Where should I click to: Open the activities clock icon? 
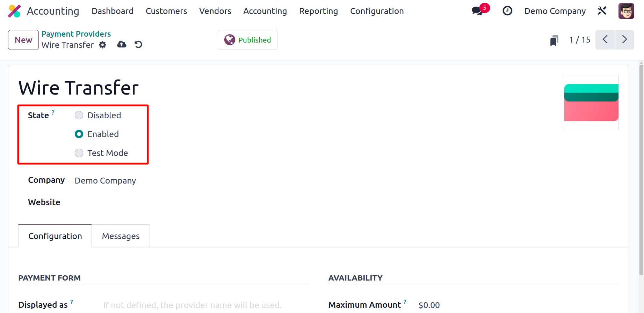(x=507, y=11)
